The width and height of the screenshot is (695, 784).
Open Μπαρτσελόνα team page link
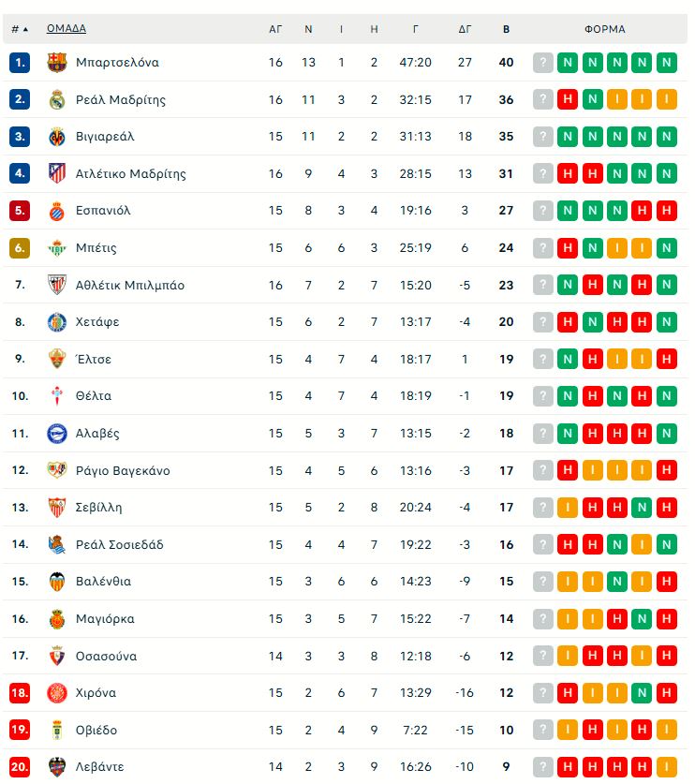pos(117,63)
